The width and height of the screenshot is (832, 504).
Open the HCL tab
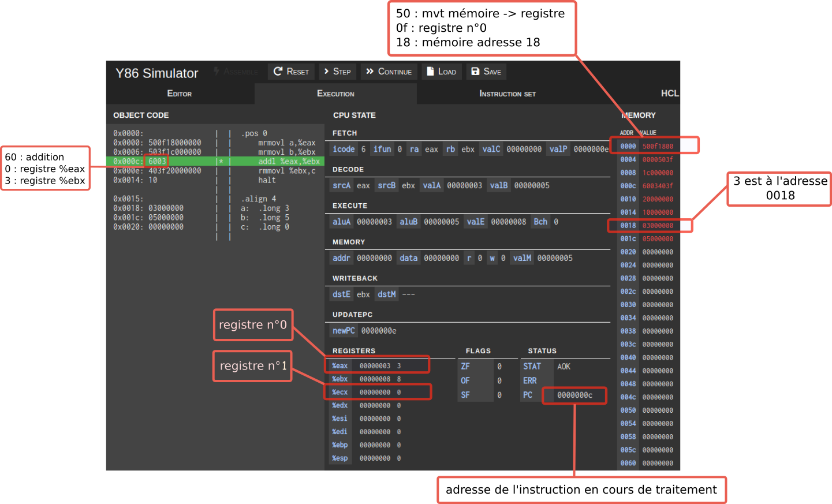click(x=669, y=94)
